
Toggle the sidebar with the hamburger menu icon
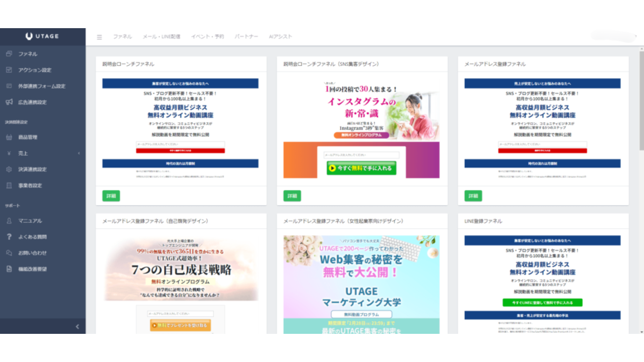[99, 37]
